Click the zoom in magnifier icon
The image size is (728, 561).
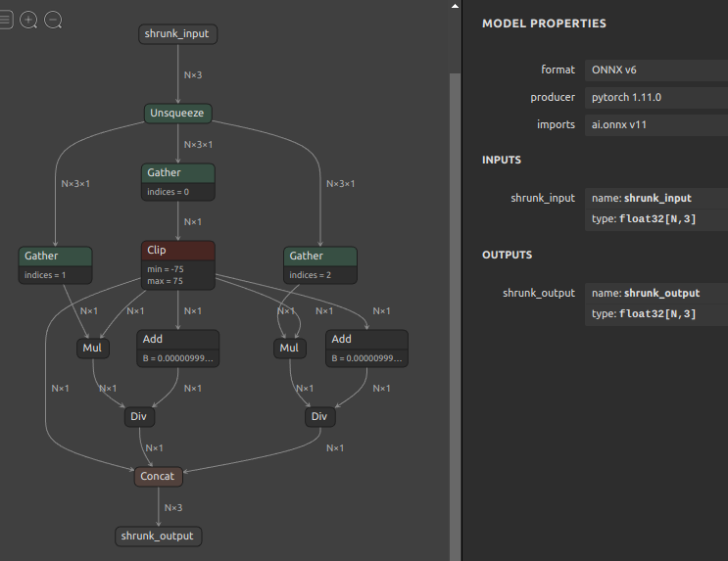click(x=28, y=20)
